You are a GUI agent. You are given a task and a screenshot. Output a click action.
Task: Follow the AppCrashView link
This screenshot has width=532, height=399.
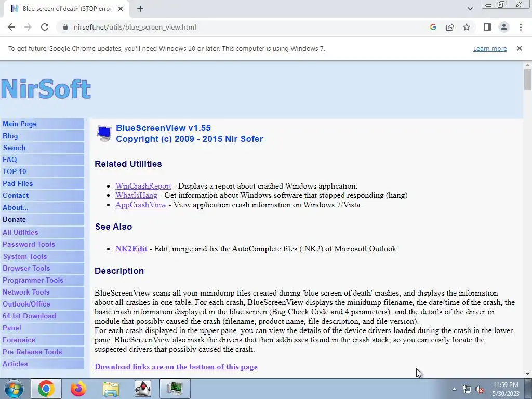(141, 205)
